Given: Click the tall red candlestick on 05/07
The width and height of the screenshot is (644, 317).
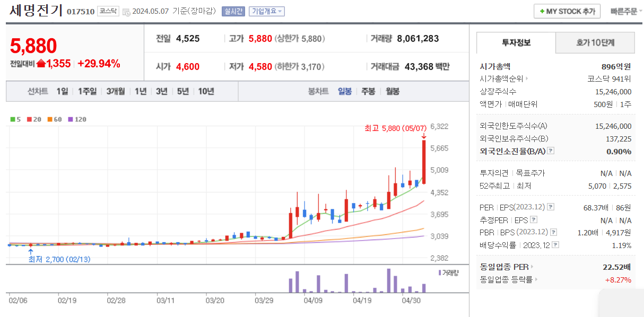Looking at the screenshot, I should pyautogui.click(x=424, y=162).
